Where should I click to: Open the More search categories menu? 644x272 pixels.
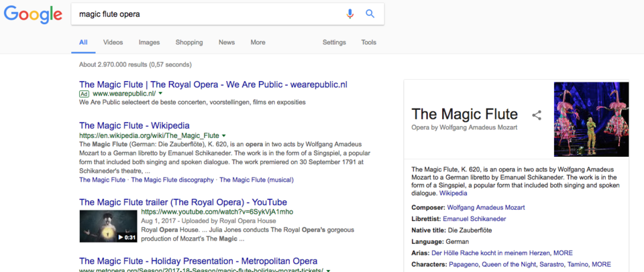(x=258, y=42)
